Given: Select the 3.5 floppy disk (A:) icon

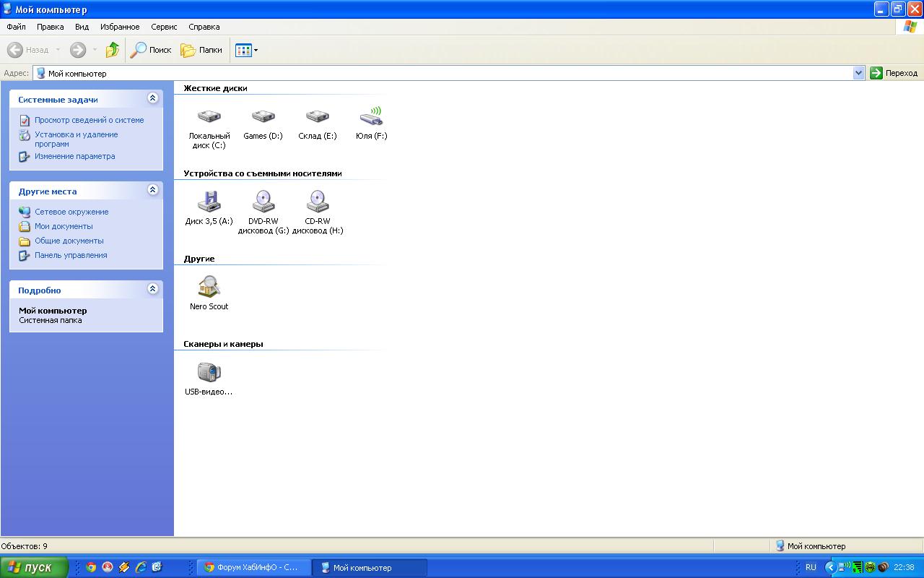Looking at the screenshot, I should pos(209,202).
